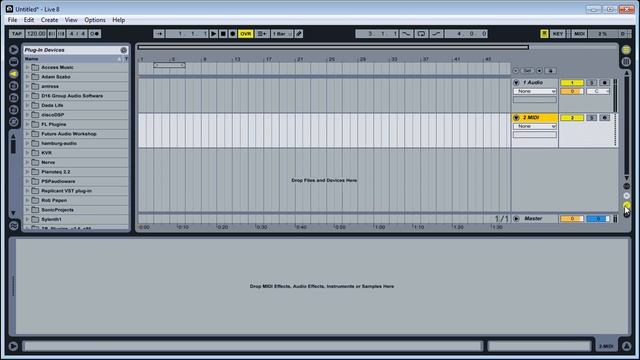This screenshot has height=360, width=640.
Task: Open the Help menu
Action: [x=119, y=20]
